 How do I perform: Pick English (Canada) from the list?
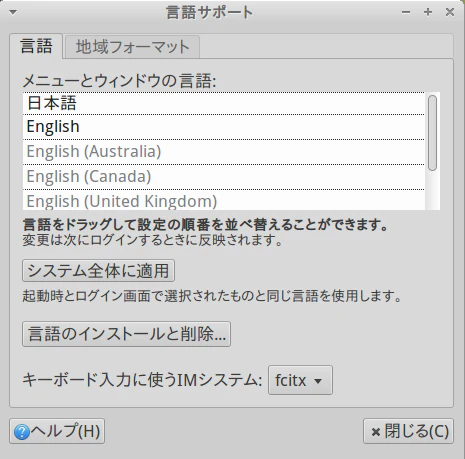point(224,177)
